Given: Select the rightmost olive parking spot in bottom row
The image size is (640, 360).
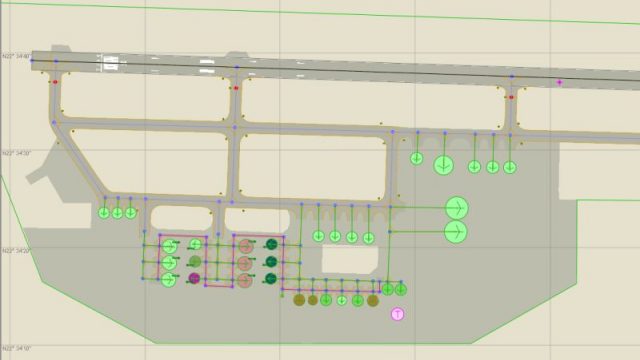Looking at the screenshot, I should tap(373, 301).
